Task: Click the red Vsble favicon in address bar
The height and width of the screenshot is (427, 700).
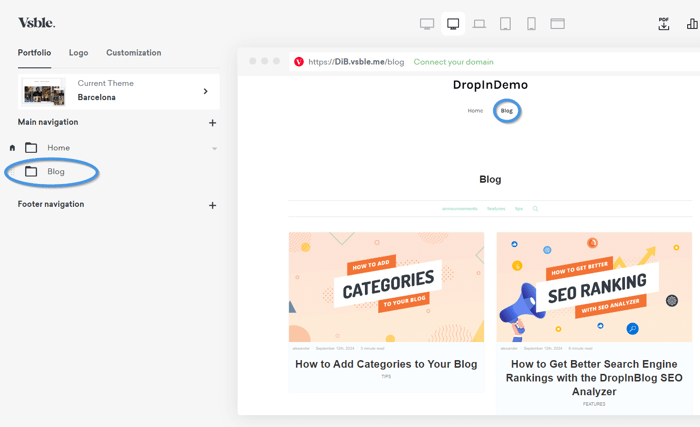Action: (x=299, y=62)
